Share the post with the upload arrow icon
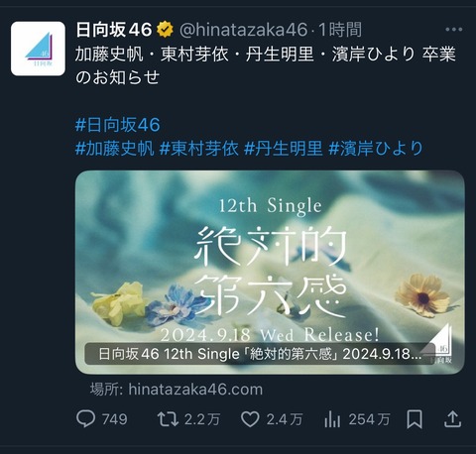 452,419
